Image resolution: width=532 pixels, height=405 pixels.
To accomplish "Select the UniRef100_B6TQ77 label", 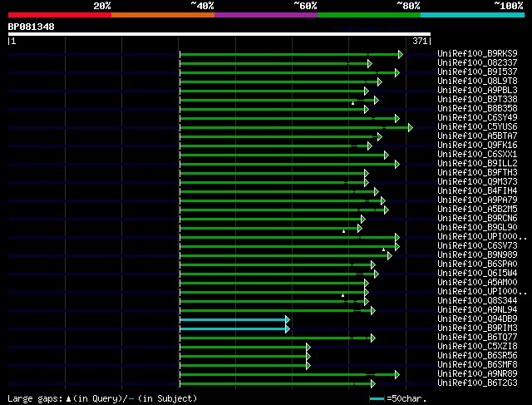I will pyautogui.click(x=477, y=337).
